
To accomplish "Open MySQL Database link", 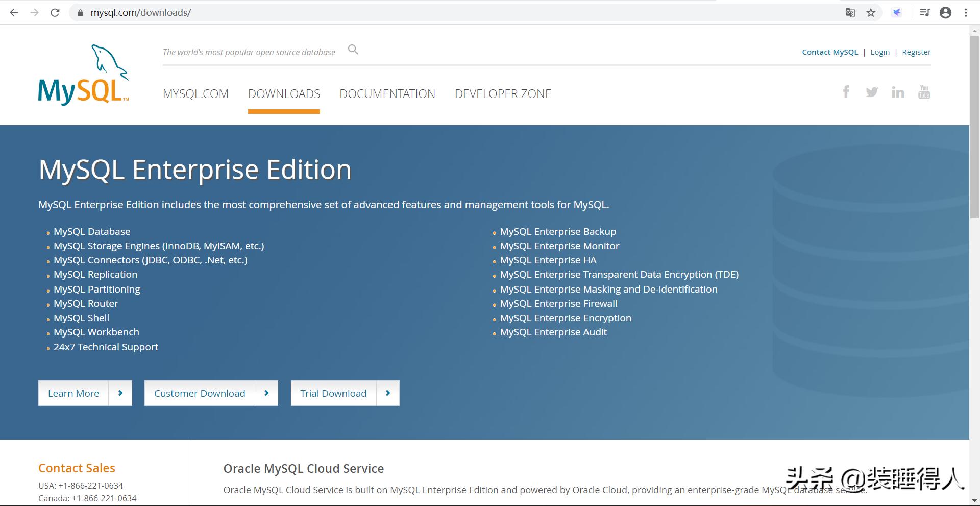I will [x=92, y=231].
